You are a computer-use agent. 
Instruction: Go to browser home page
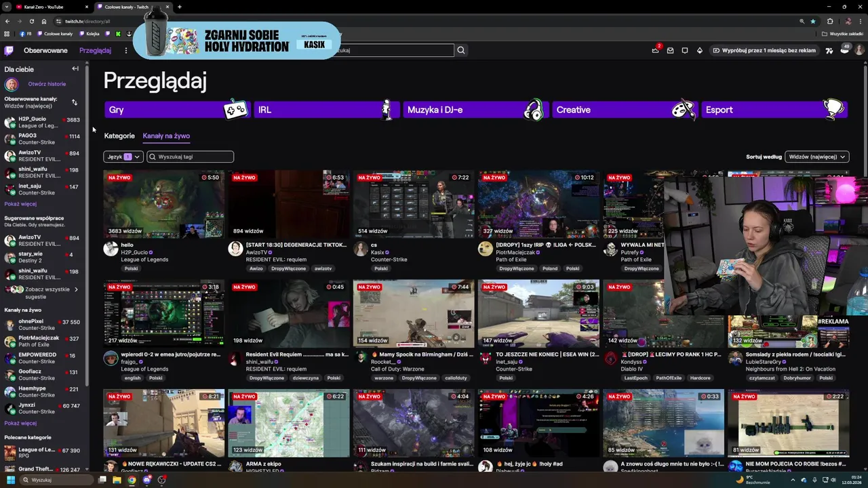click(44, 21)
